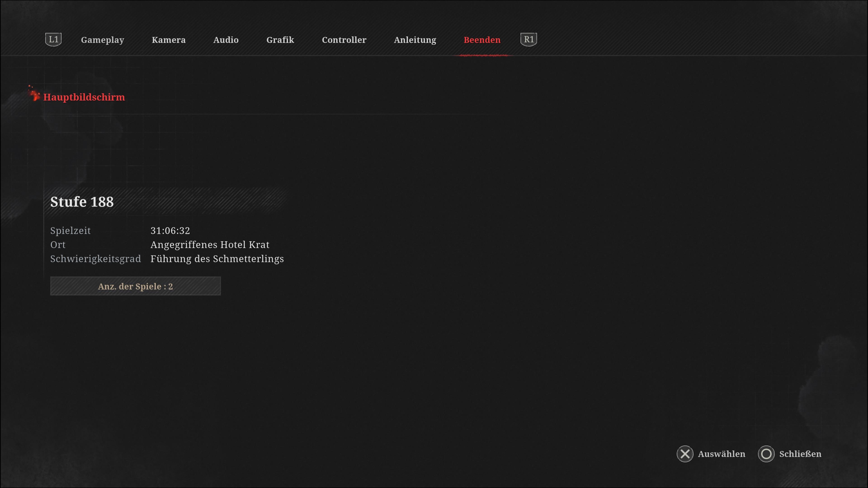Select the highlighted Beenden tab

pos(482,40)
